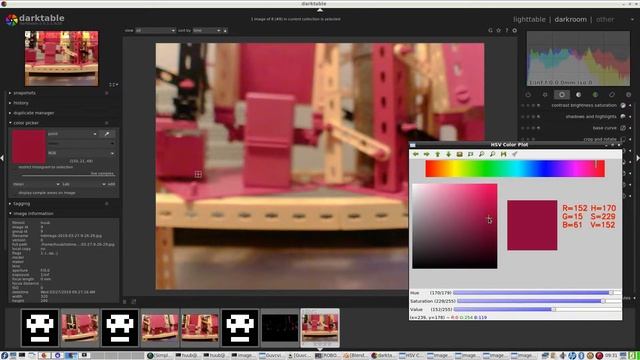Click the star overlay icon in top toolbar
The width and height of the screenshot is (640, 360).
coord(498,30)
